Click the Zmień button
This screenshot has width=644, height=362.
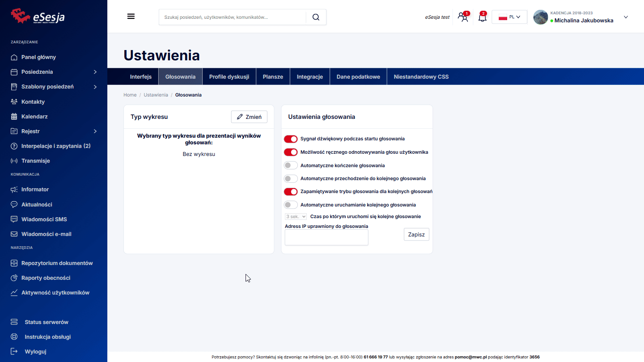tap(249, 117)
